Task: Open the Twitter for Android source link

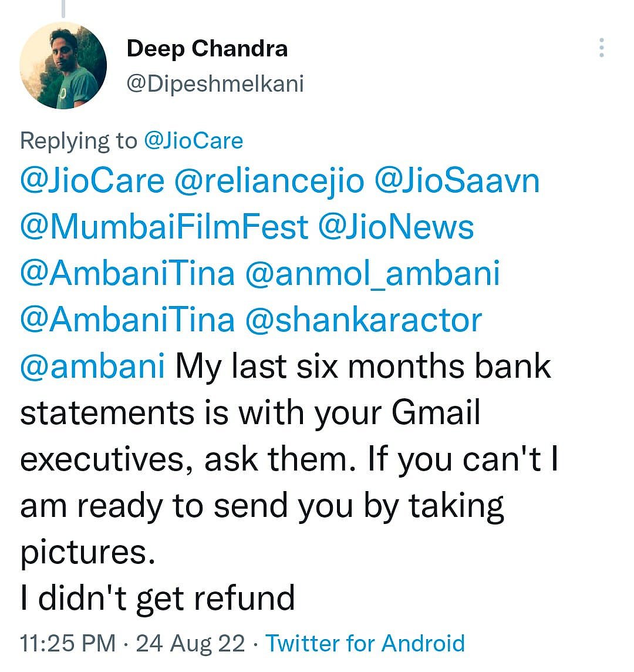Action: (x=365, y=643)
